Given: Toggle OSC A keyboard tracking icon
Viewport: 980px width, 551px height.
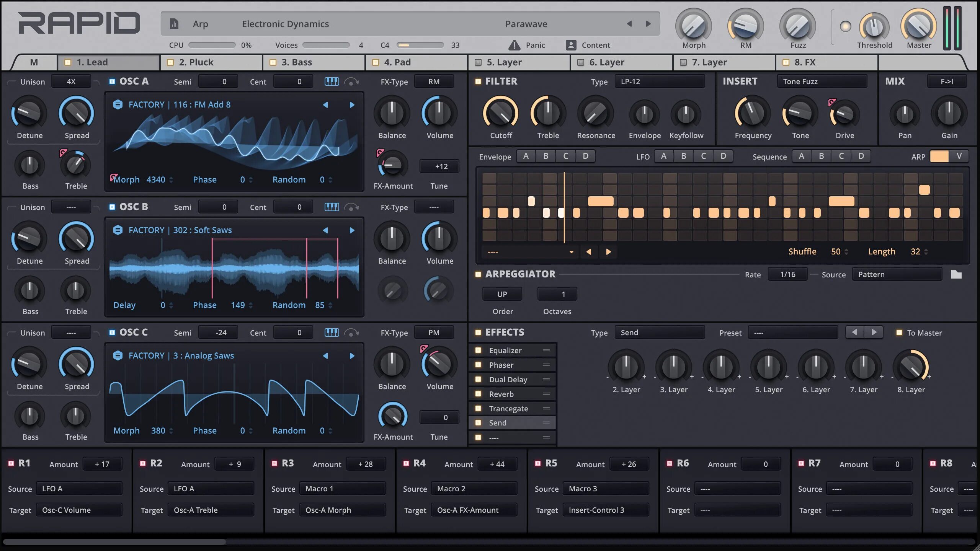Looking at the screenshot, I should (332, 82).
